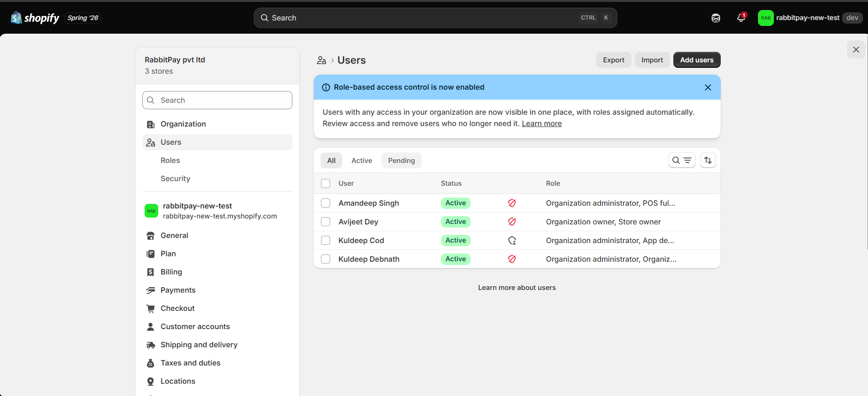The width and height of the screenshot is (868, 396).
Task: Open search and filter for users
Action: (682, 160)
